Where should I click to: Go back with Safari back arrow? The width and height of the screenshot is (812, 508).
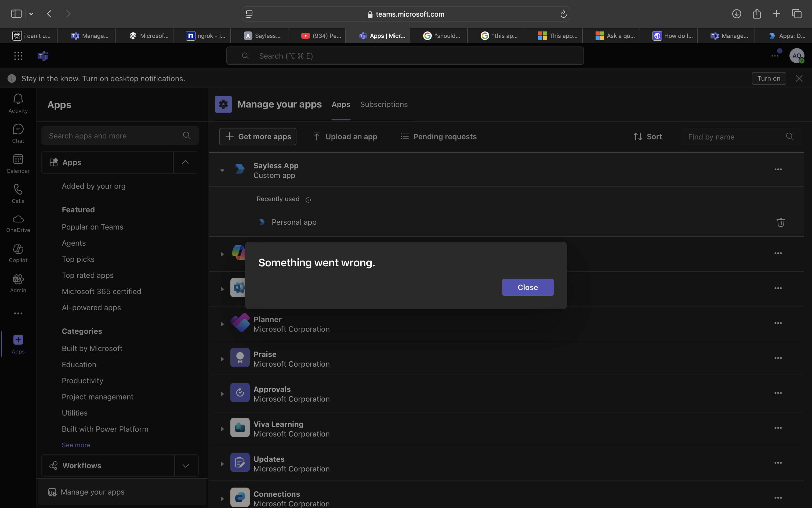[49, 14]
